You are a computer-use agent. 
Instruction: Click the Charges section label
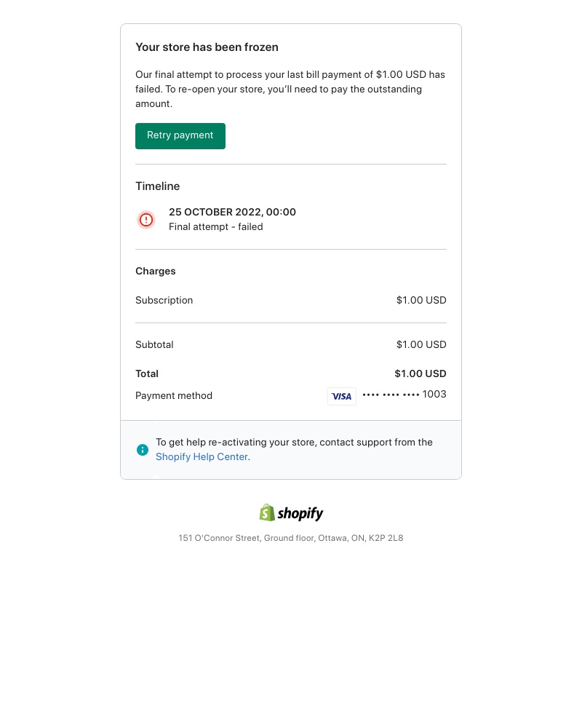pos(155,271)
